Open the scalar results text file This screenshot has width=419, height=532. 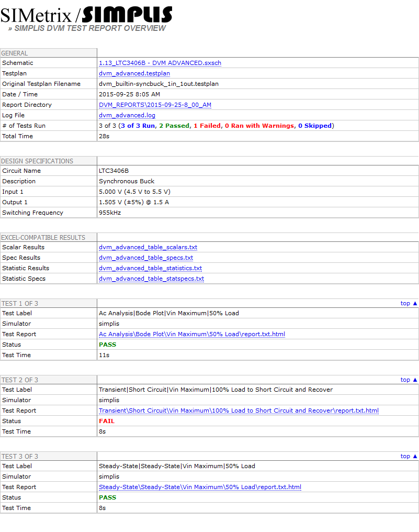148,247
